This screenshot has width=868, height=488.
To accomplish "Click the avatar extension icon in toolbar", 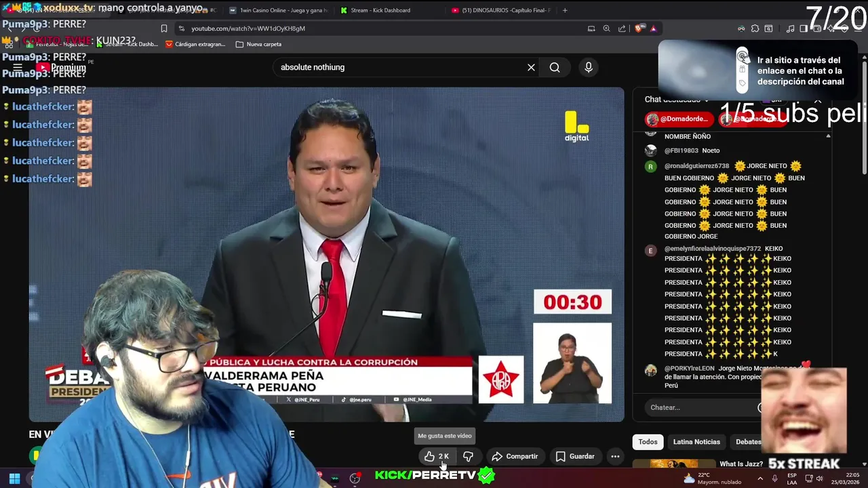I will coord(741,28).
